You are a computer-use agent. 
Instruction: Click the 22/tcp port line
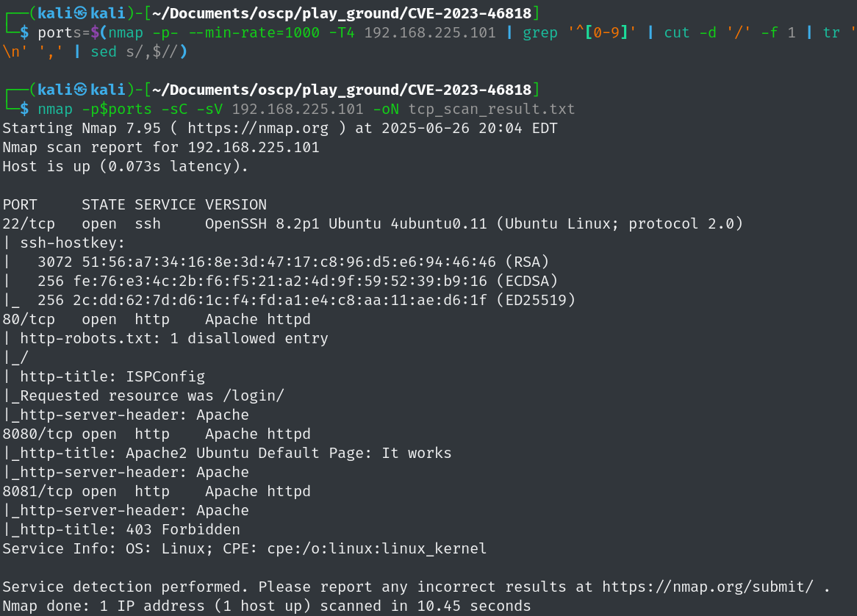pyautogui.click(x=373, y=224)
